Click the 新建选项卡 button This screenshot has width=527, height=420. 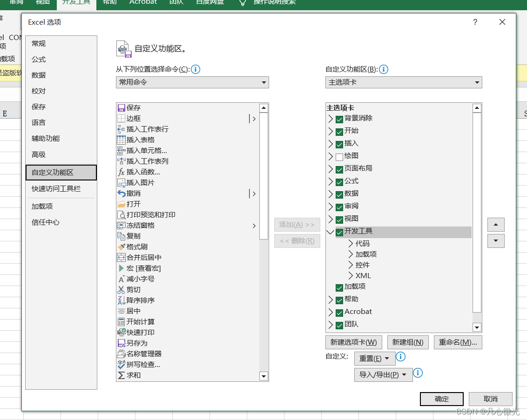click(x=353, y=342)
